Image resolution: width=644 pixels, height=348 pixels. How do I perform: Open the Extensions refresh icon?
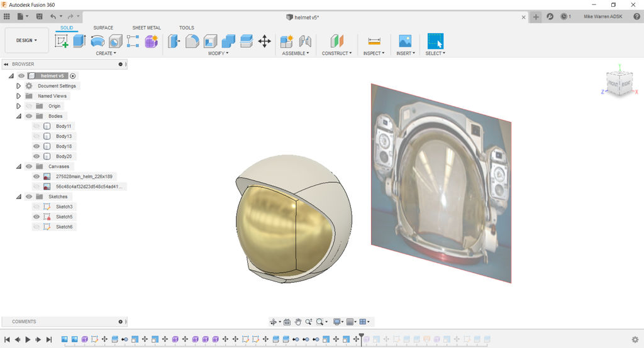[x=550, y=16]
